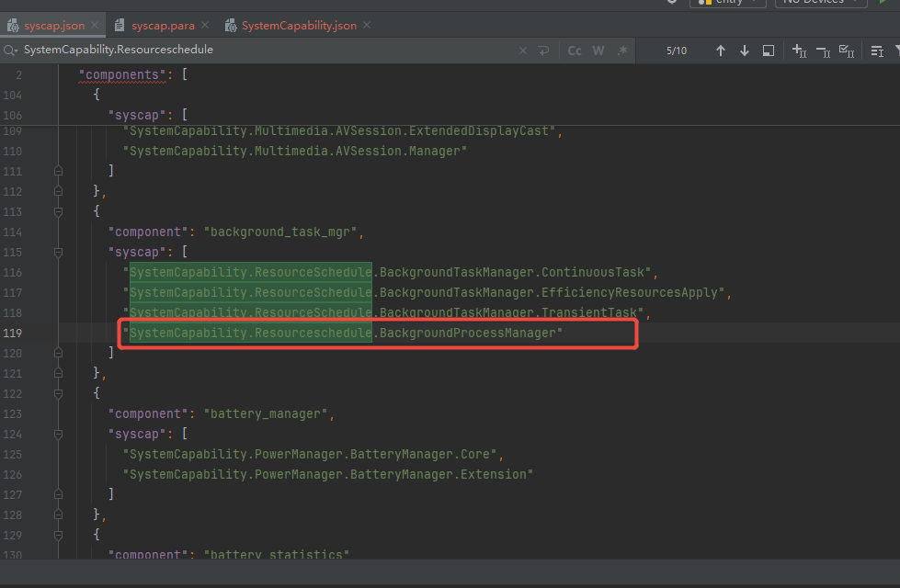Toggle Regex (.*) search option
Screen dimensions: 900x588
(x=622, y=51)
